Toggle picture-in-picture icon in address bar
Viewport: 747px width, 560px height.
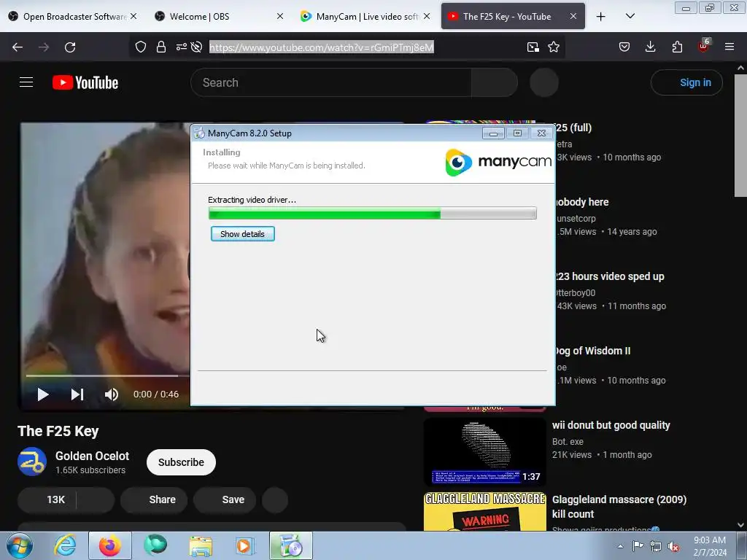[533, 47]
